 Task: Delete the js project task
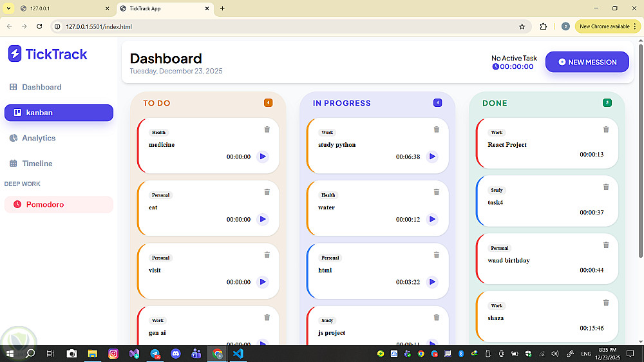point(437,318)
